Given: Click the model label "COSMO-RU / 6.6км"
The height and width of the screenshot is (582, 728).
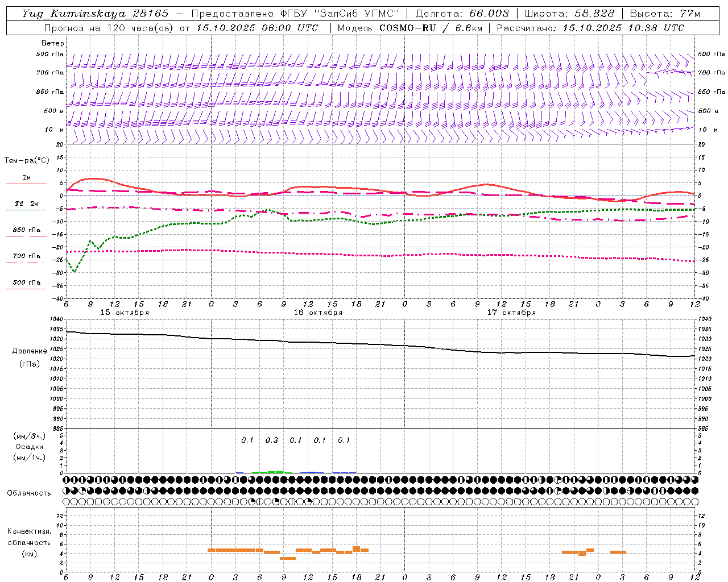Looking at the screenshot, I should coord(431,28).
